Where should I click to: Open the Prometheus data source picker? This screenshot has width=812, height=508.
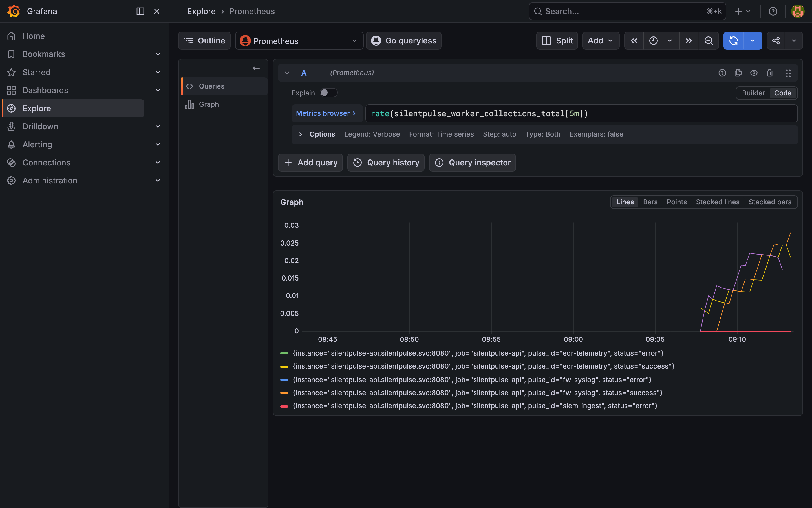coord(299,41)
